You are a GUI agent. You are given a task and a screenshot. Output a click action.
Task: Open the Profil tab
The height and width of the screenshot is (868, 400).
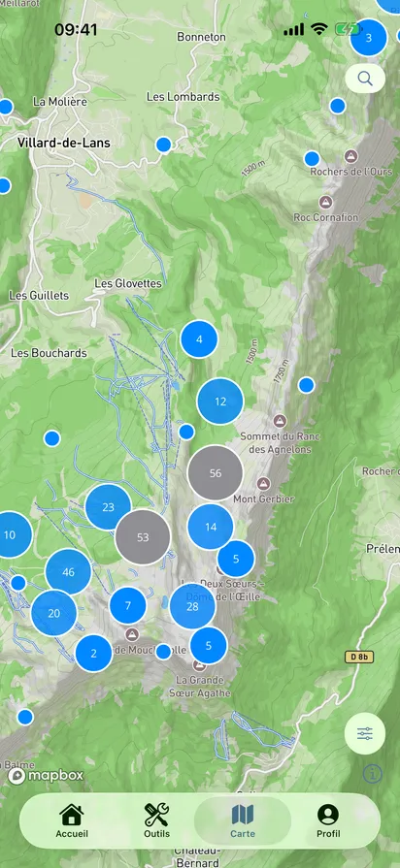tap(328, 821)
